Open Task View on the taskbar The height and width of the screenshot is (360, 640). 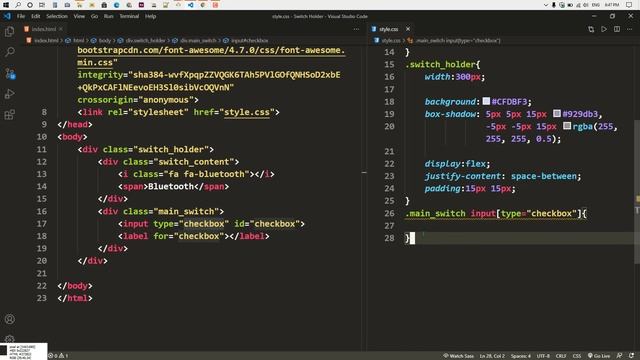click(x=42, y=5)
